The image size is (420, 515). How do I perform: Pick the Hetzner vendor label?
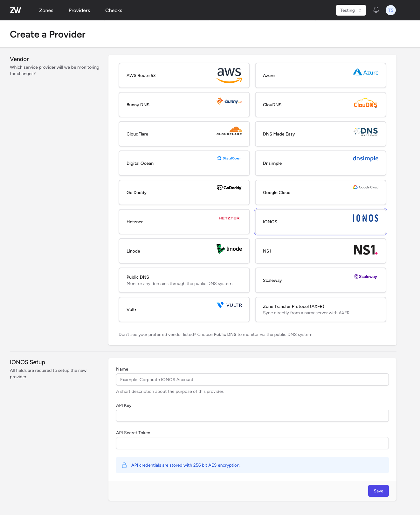click(134, 222)
